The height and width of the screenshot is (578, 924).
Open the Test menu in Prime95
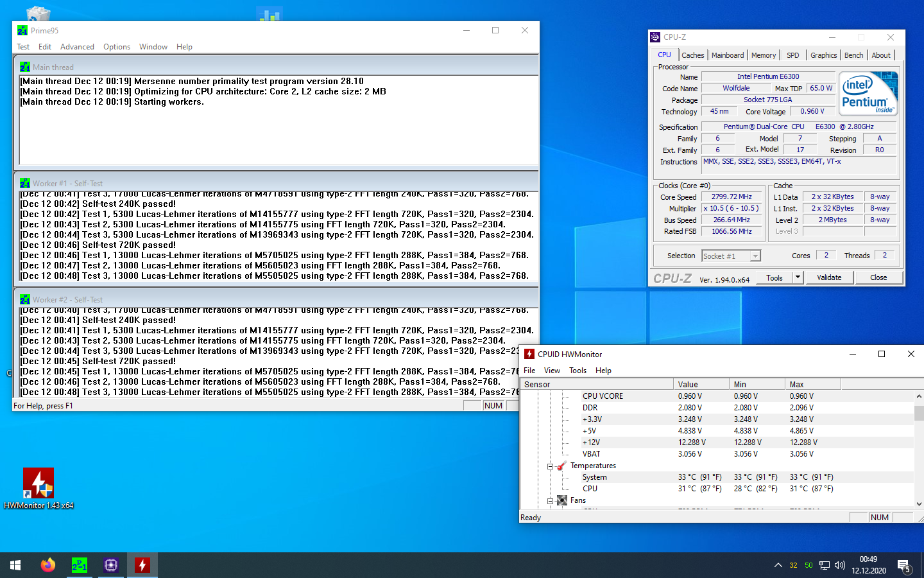coord(23,47)
